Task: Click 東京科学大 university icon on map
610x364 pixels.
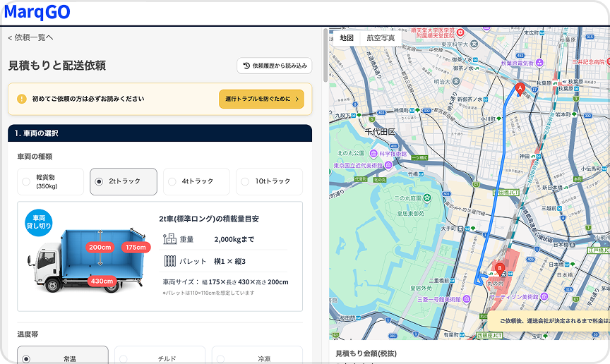Action: coord(474,44)
